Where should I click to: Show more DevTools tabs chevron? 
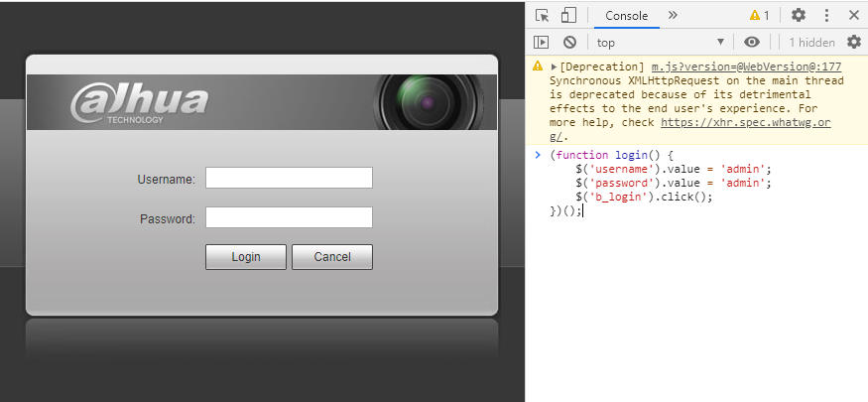[x=673, y=15]
